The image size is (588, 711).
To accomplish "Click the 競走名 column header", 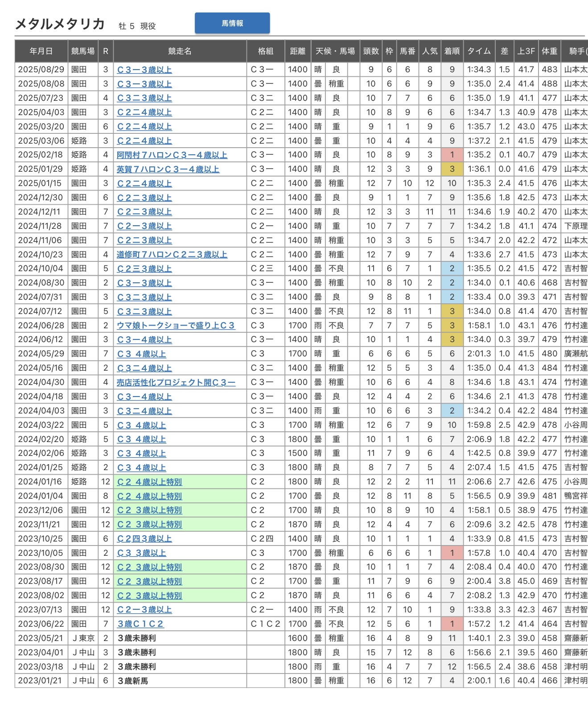I will pos(180,51).
